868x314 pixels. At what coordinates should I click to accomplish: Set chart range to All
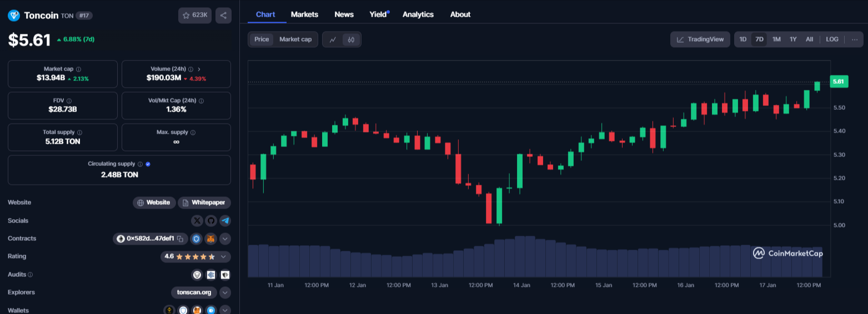[x=809, y=39]
